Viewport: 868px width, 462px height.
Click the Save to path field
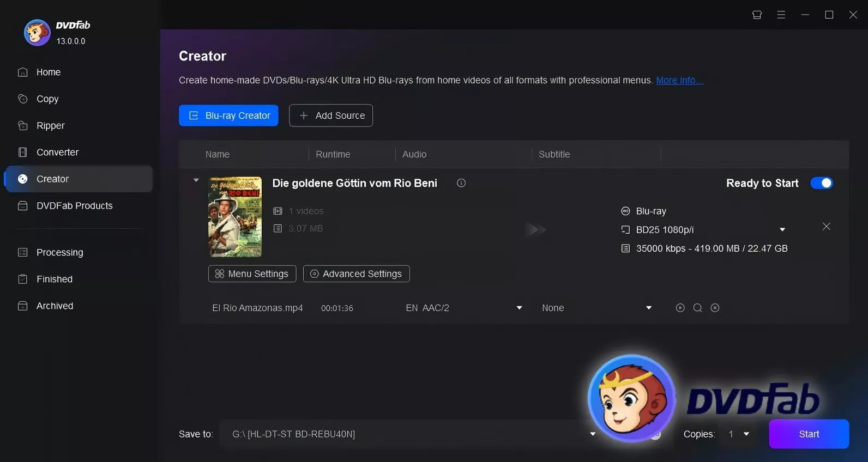[409, 434]
